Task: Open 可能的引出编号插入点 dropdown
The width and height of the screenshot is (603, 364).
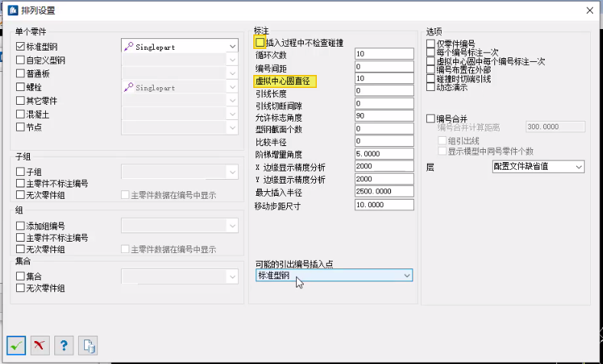Action: (334, 275)
